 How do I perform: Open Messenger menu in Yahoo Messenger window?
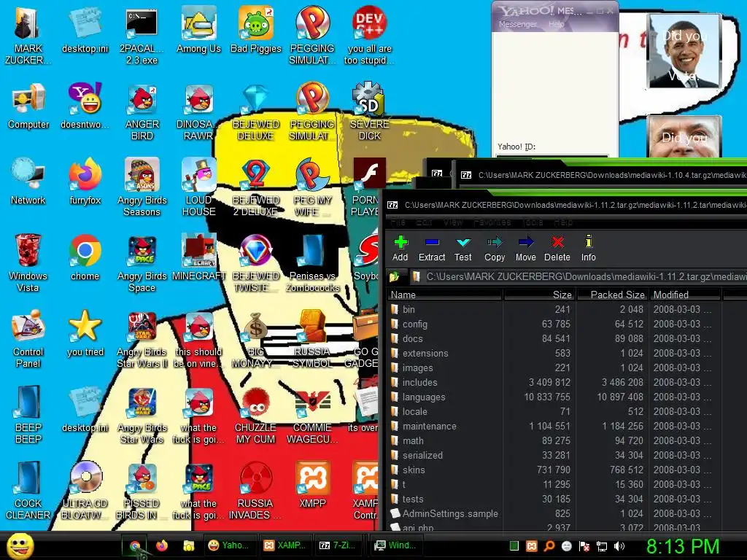coord(518,24)
